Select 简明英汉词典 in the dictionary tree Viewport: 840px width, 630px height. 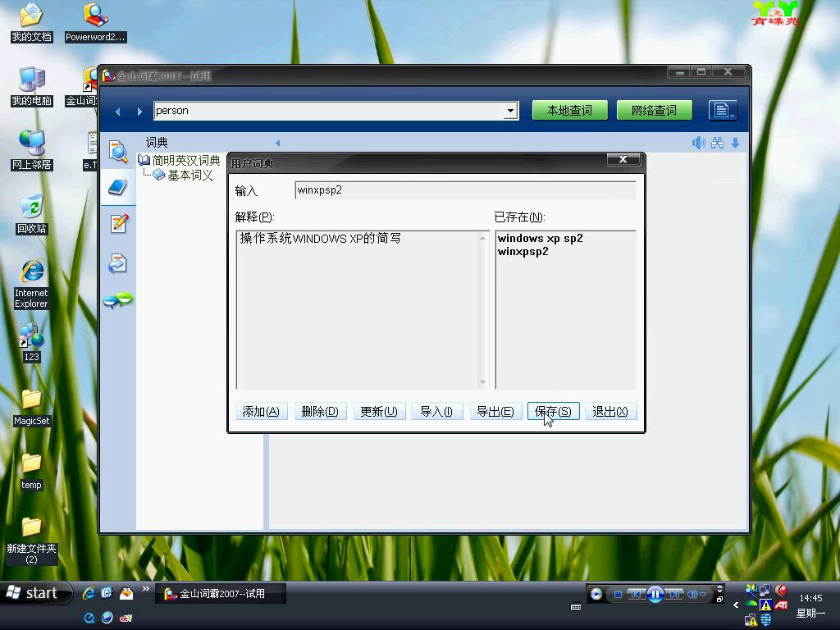[186, 160]
